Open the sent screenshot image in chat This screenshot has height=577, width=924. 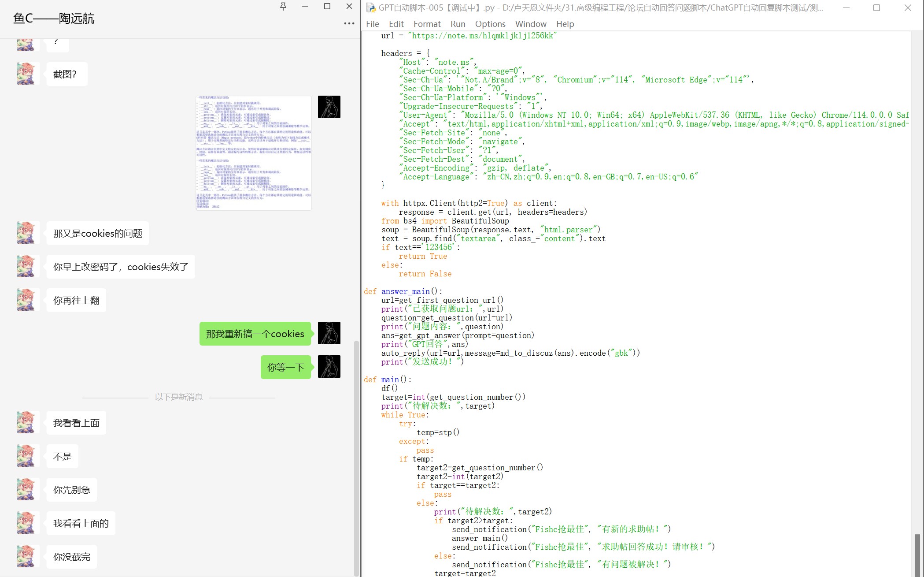pos(254,153)
